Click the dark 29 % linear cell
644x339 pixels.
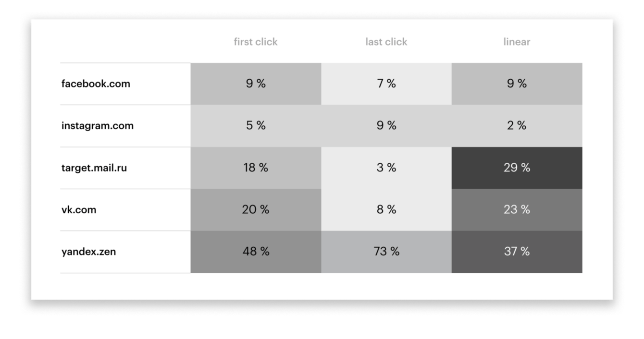pyautogui.click(x=517, y=168)
